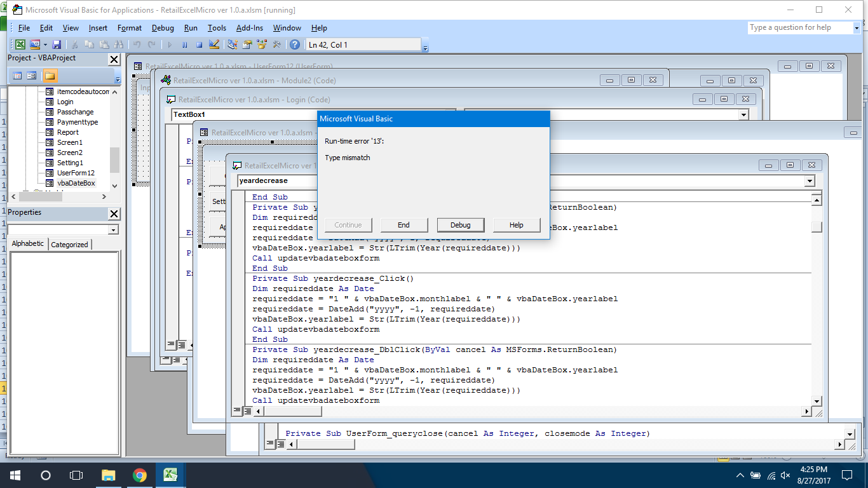Open the File menu
Image resolution: width=868 pixels, height=488 pixels.
24,28
